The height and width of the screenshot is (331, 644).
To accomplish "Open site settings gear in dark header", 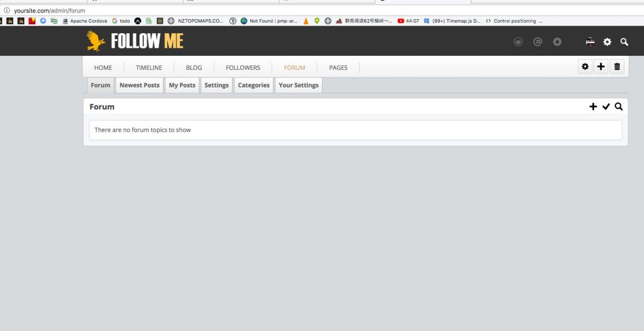I will click(x=607, y=42).
